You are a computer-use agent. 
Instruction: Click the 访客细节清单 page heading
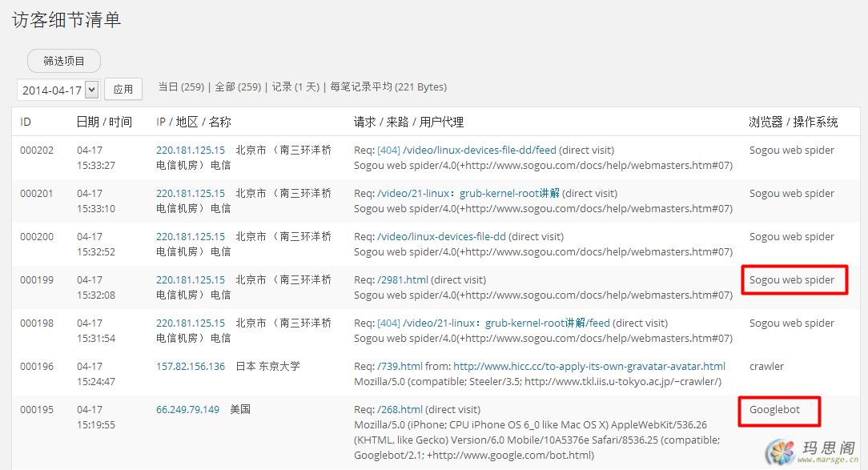click(x=66, y=20)
